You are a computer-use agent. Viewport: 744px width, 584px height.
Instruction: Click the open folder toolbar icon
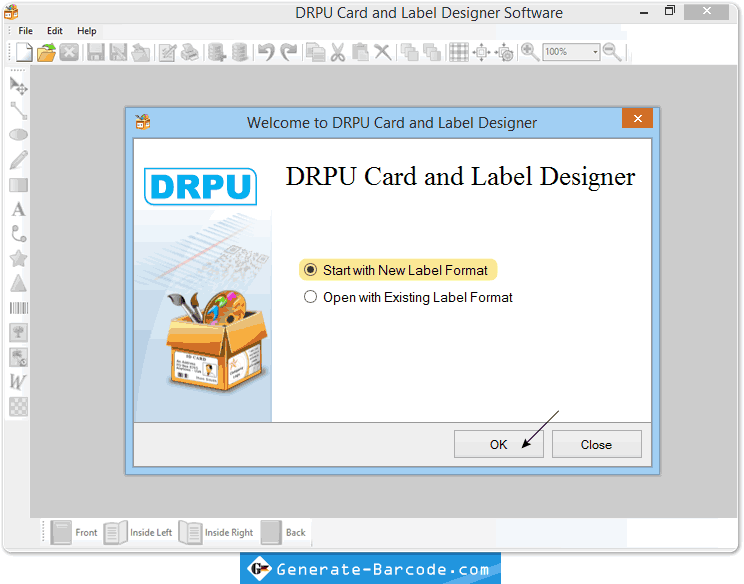click(46, 52)
